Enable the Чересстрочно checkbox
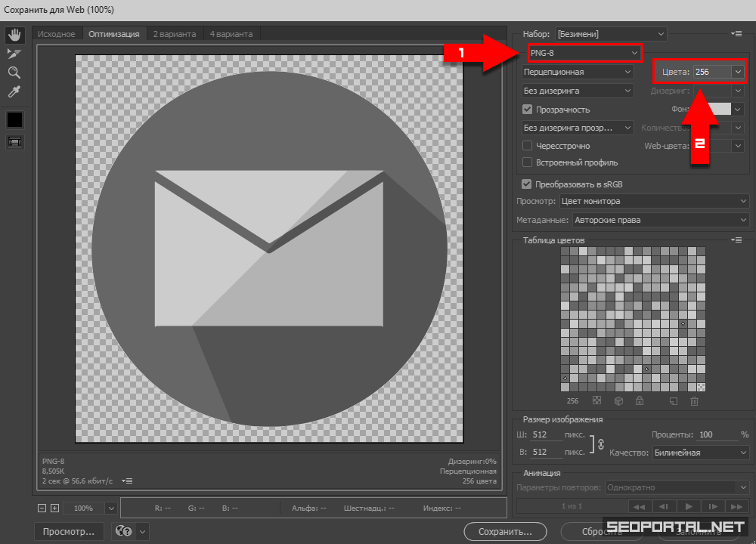 (x=528, y=146)
